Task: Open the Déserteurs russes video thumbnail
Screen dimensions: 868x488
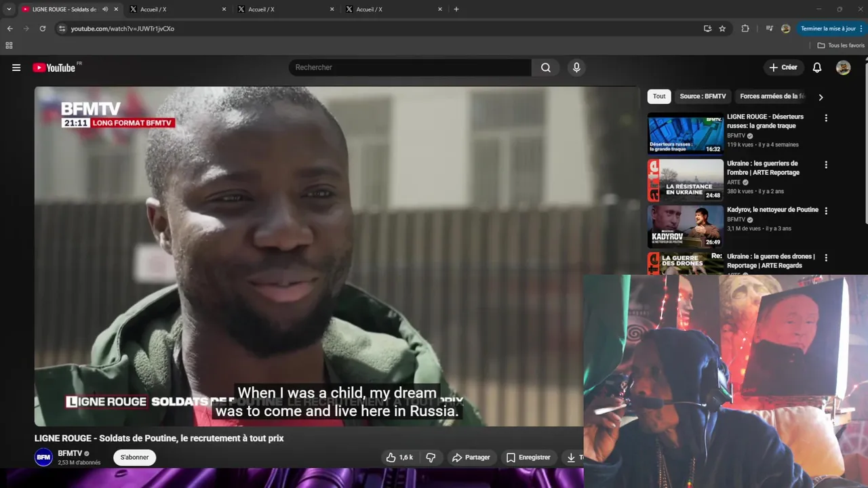Action: pos(685,134)
